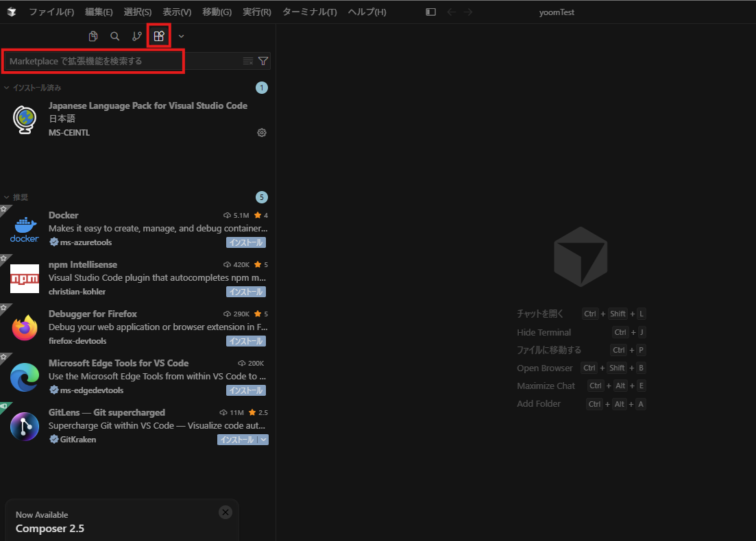The width and height of the screenshot is (756, 541).
Task: Open Japanese Language Pack manage gear
Action: [262, 132]
